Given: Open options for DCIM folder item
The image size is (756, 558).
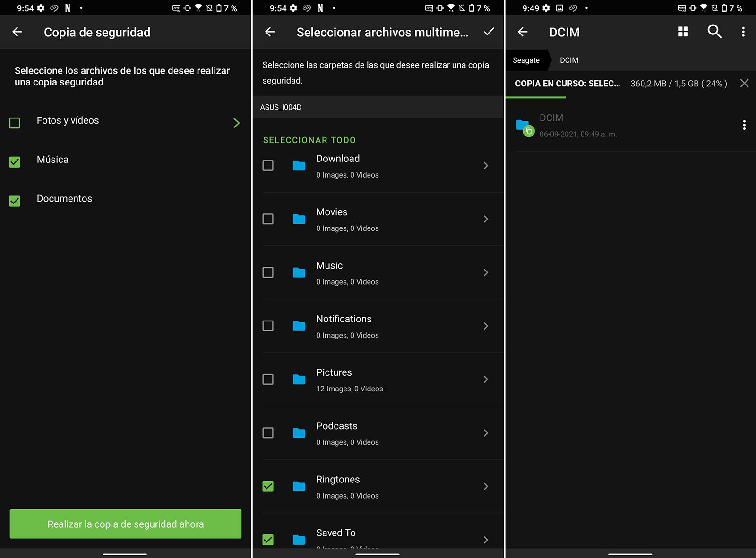Looking at the screenshot, I should (744, 125).
